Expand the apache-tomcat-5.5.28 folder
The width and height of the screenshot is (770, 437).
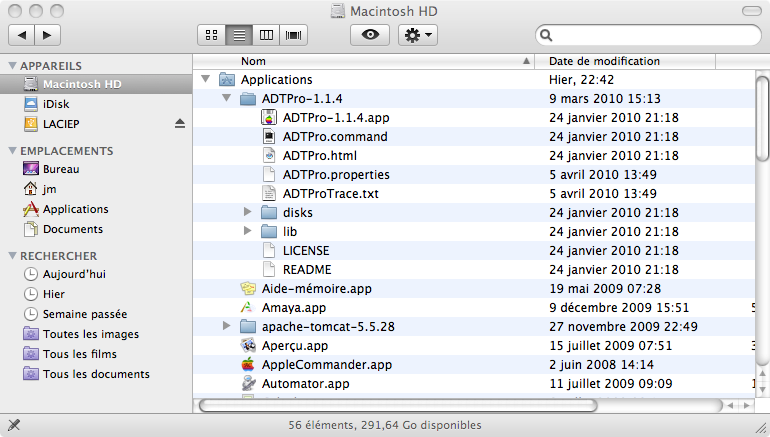pos(226,326)
